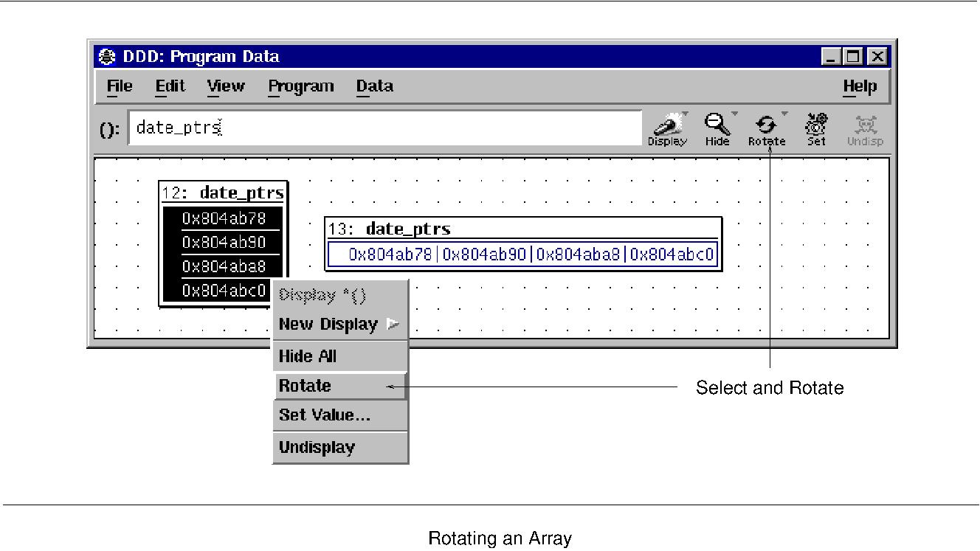Choose Rotate in the context menu
The height and width of the screenshot is (551, 980).
click(x=339, y=386)
